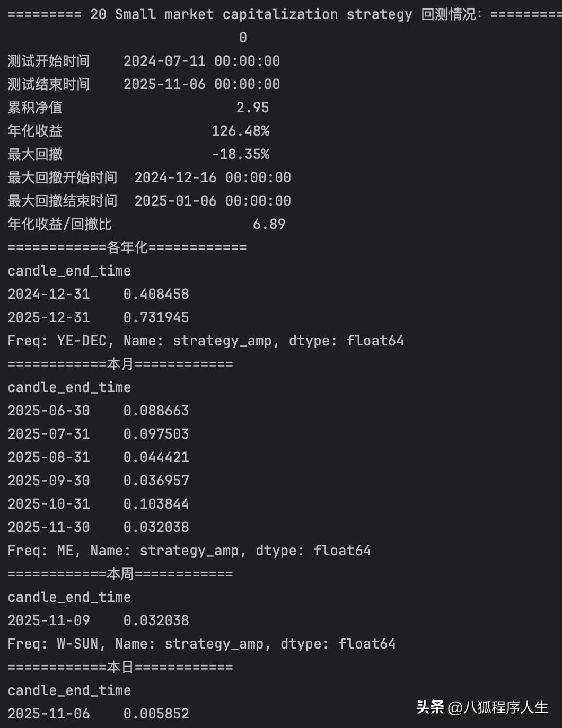
Task: Click the 2024-12-31 yearly value 0.408458
Action: coord(156,294)
